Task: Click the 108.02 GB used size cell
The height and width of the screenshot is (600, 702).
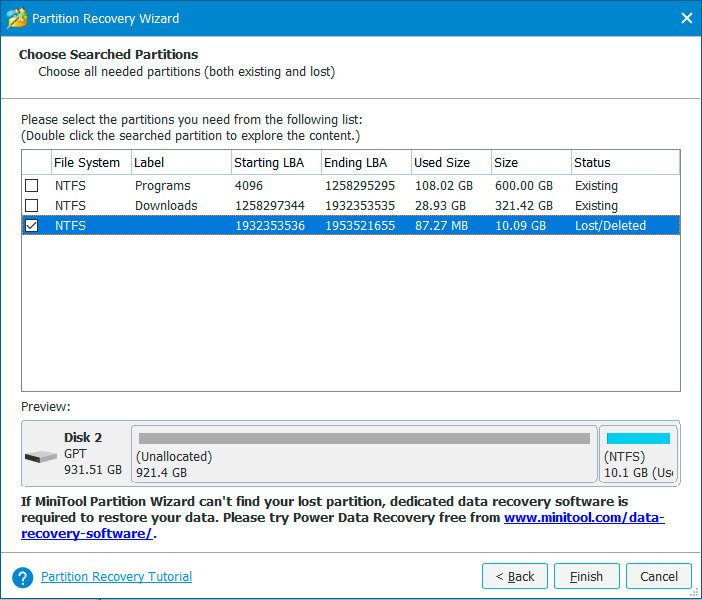Action: pyautogui.click(x=444, y=185)
